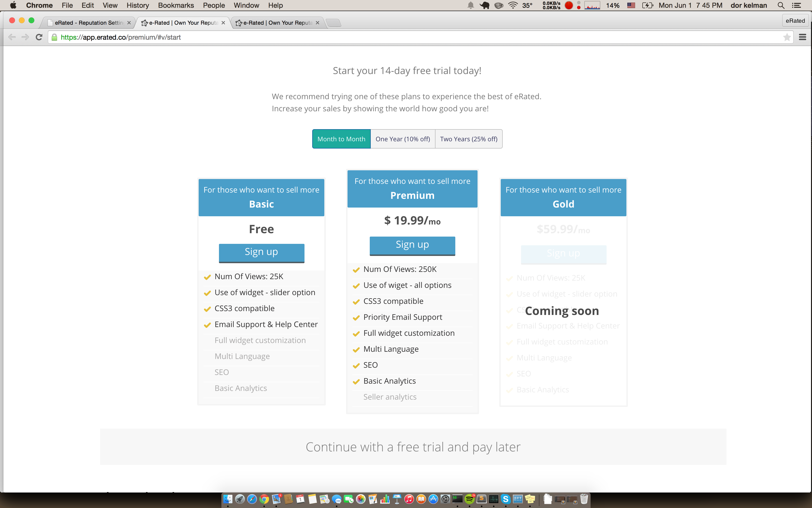
Task: Open Calendar from the dock
Action: 300,499
